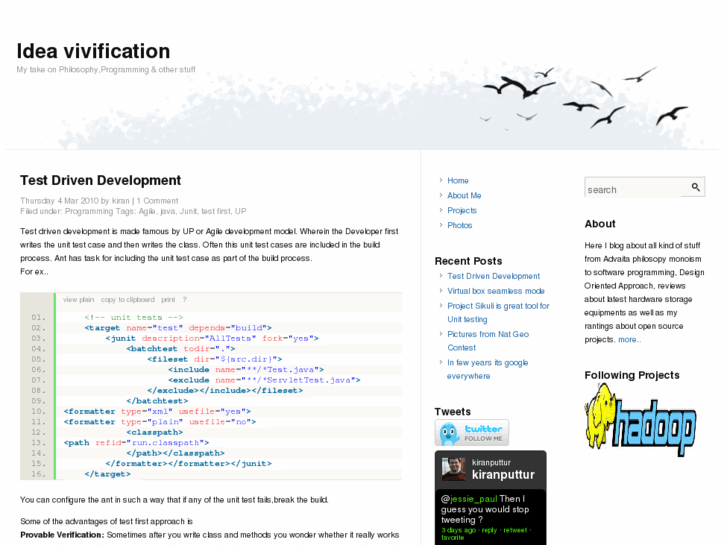Viewport: 727px width, 545px height.
Task: Click the 'Provable Verification:' bold text
Action: click(x=62, y=535)
